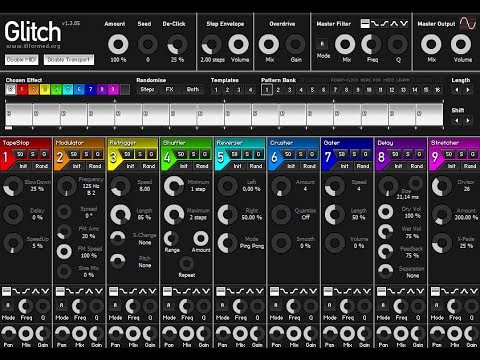The height and width of the screenshot is (360, 480).
Task: Select the master filter band-pass shape icon
Action: coord(394,24)
